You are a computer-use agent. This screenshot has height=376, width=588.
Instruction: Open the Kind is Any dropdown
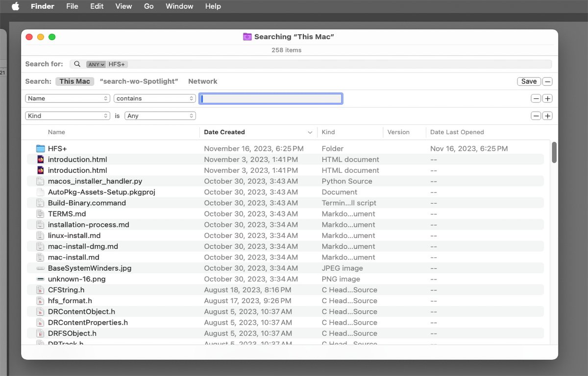point(160,116)
